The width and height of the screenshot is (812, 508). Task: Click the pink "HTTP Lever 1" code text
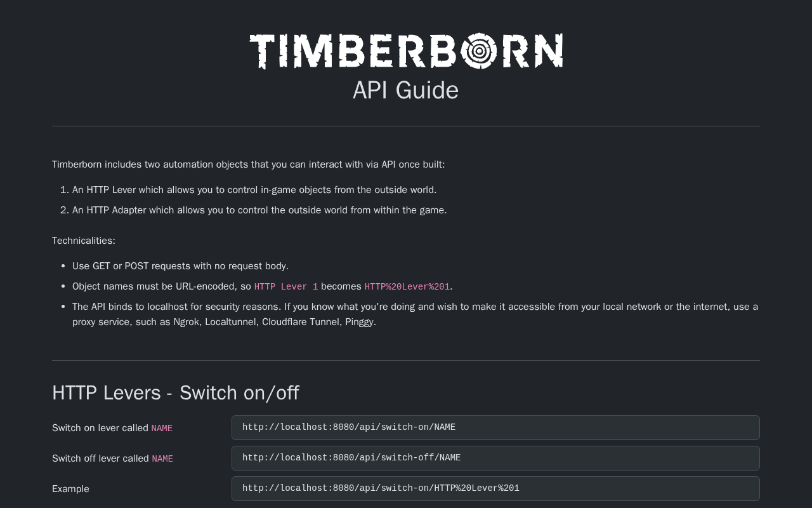pos(285,287)
